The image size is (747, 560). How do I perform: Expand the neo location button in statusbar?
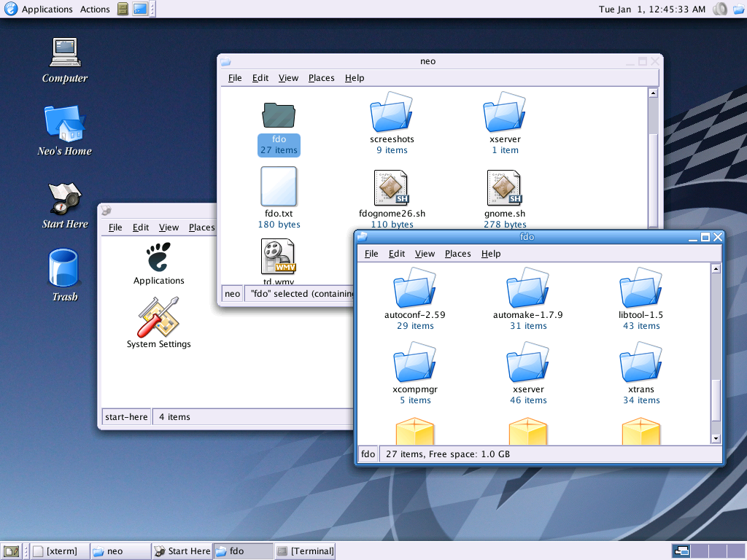coord(233,293)
